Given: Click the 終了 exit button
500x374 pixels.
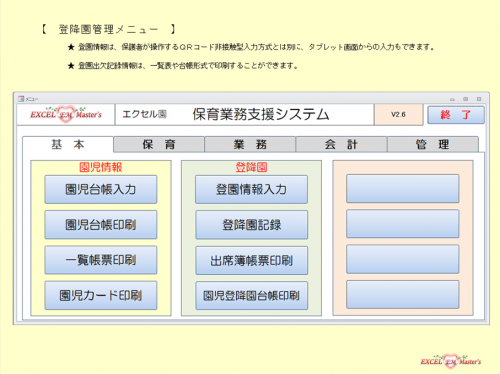Looking at the screenshot, I should 456,115.
